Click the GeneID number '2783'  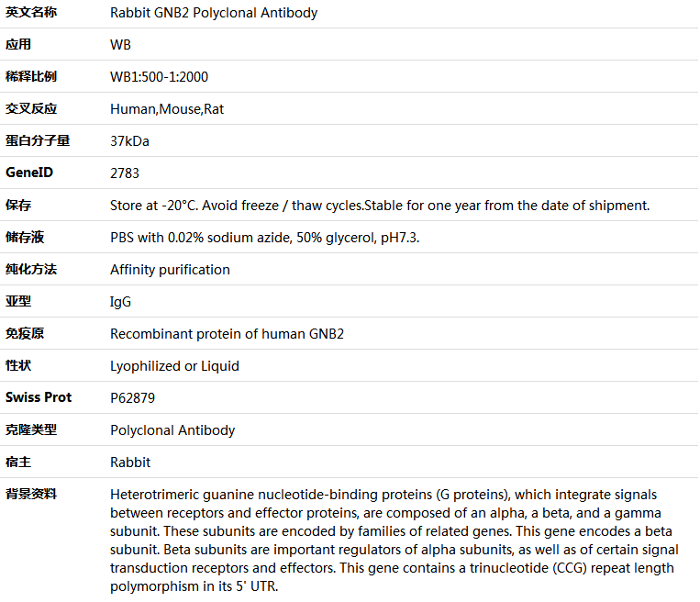(x=125, y=173)
